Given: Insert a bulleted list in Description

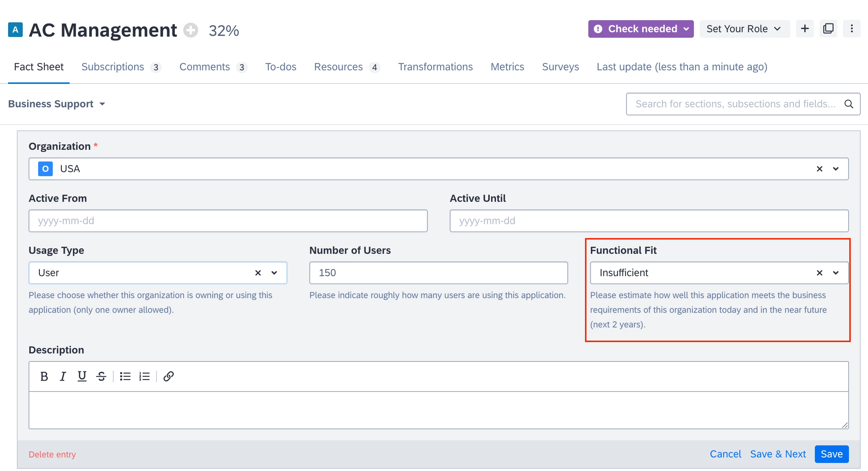Looking at the screenshot, I should coord(125,376).
